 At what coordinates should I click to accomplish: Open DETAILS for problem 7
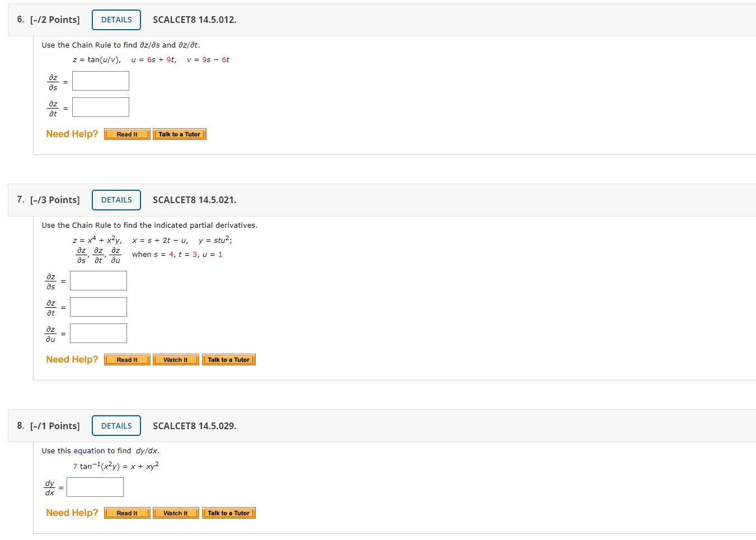(116, 200)
